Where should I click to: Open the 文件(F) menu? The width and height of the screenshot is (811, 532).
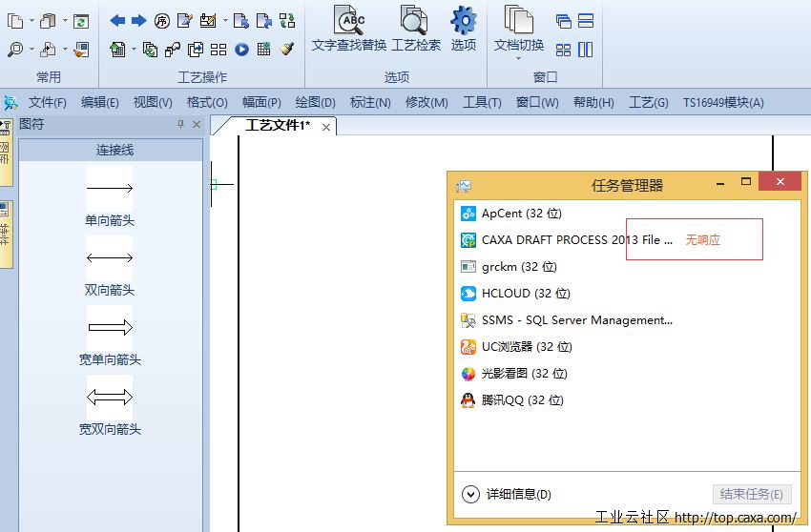(x=47, y=102)
